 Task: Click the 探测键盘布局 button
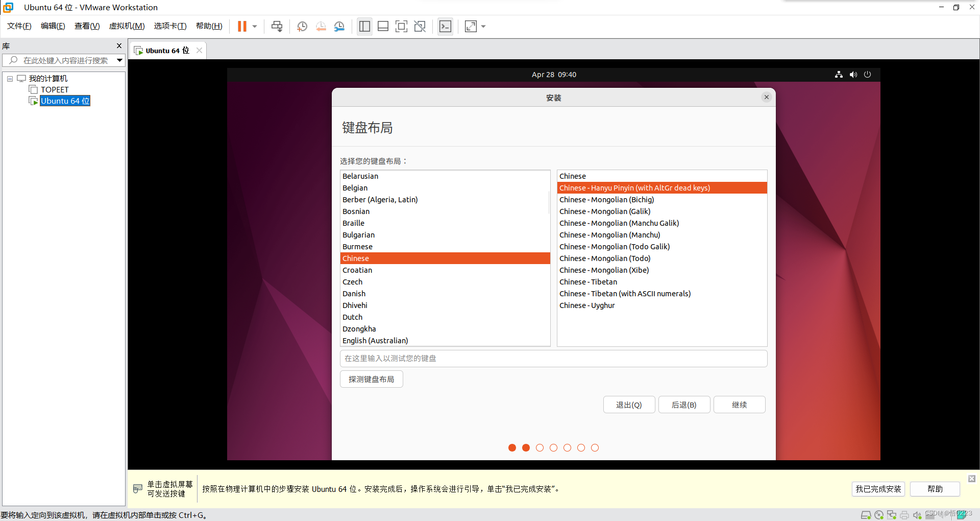(372, 380)
